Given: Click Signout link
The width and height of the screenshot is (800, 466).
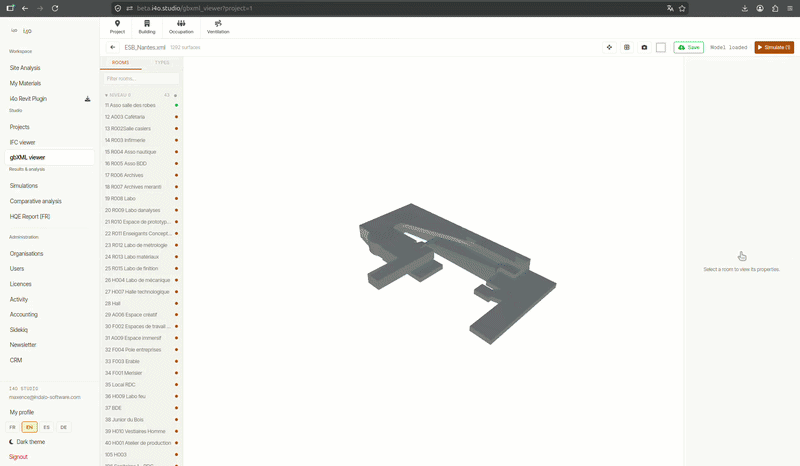Looking at the screenshot, I should click(x=18, y=457).
